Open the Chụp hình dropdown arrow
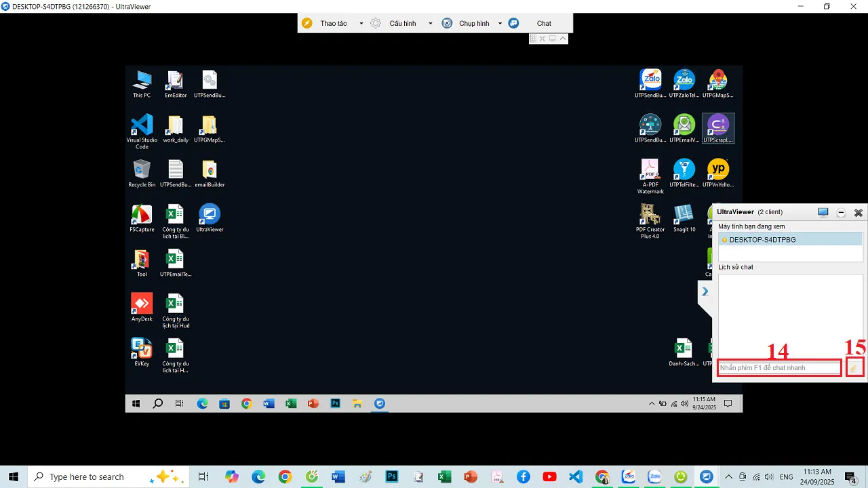 click(500, 24)
